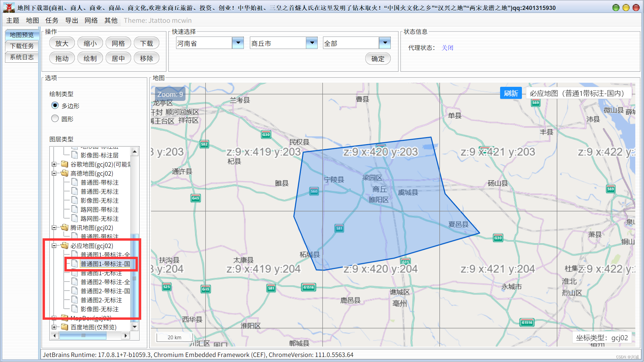Open the 导出 menu
Image resolution: width=644 pixels, height=362 pixels.
pyautogui.click(x=71, y=20)
